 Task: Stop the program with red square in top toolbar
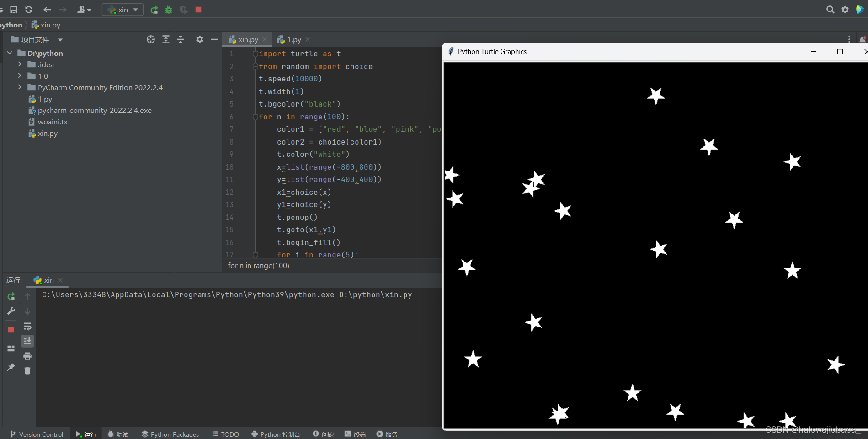(198, 10)
